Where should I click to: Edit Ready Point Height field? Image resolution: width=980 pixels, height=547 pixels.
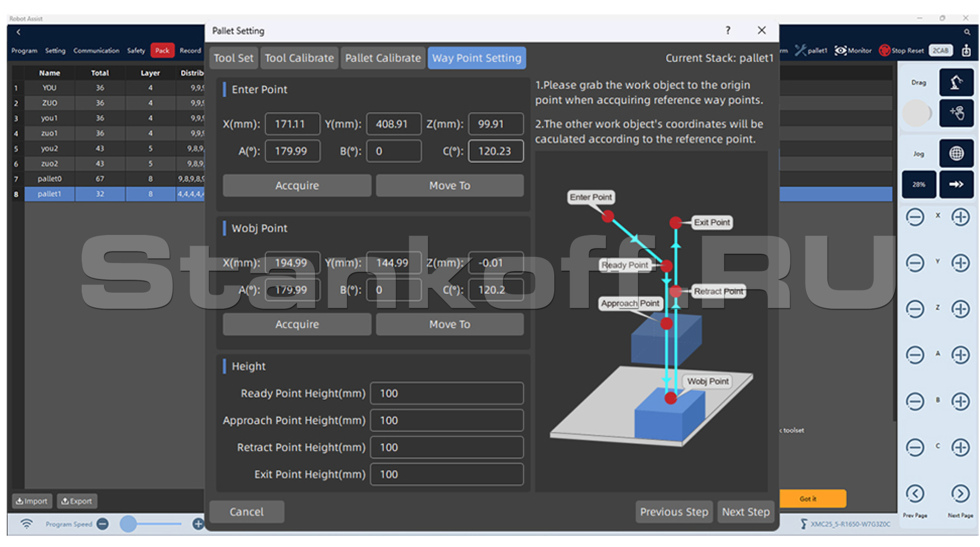[447, 394]
